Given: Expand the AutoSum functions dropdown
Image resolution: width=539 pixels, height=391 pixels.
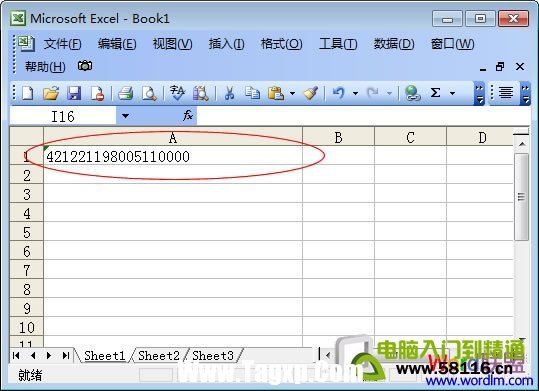Looking at the screenshot, I should click(x=452, y=93).
